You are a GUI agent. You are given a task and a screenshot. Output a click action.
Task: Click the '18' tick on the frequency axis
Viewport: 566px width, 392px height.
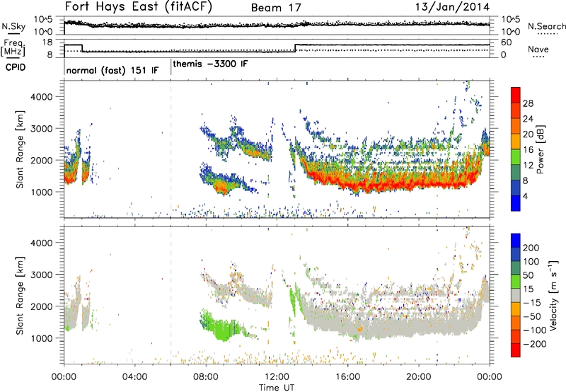(x=47, y=42)
